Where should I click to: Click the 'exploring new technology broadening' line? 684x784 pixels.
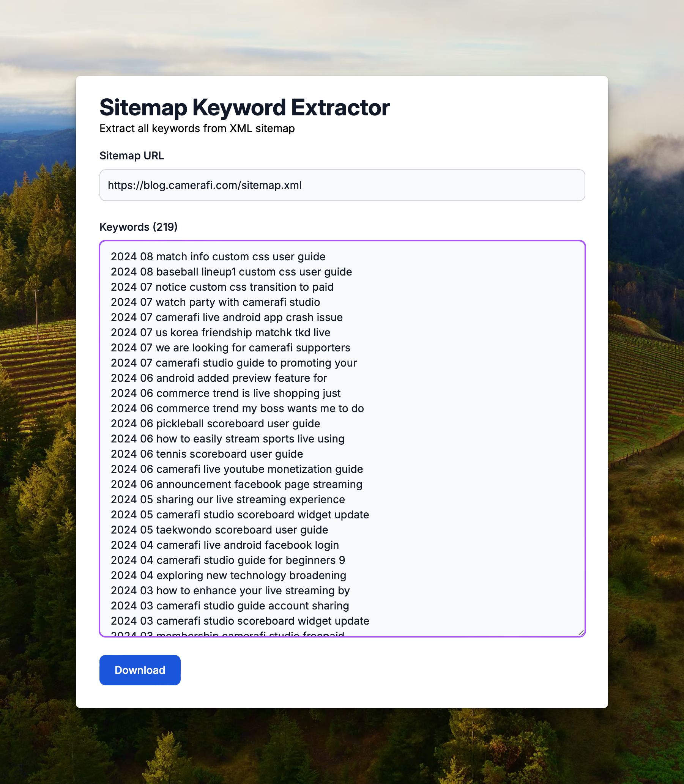tap(229, 575)
